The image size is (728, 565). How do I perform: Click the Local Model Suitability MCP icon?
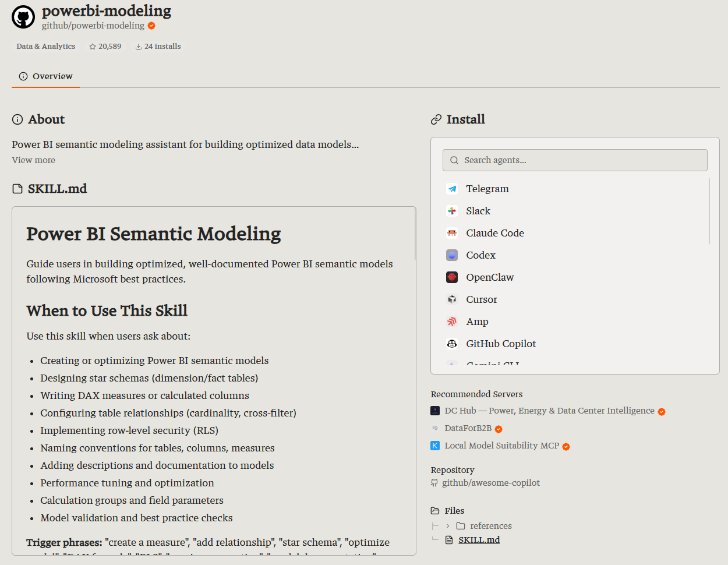[x=435, y=446]
